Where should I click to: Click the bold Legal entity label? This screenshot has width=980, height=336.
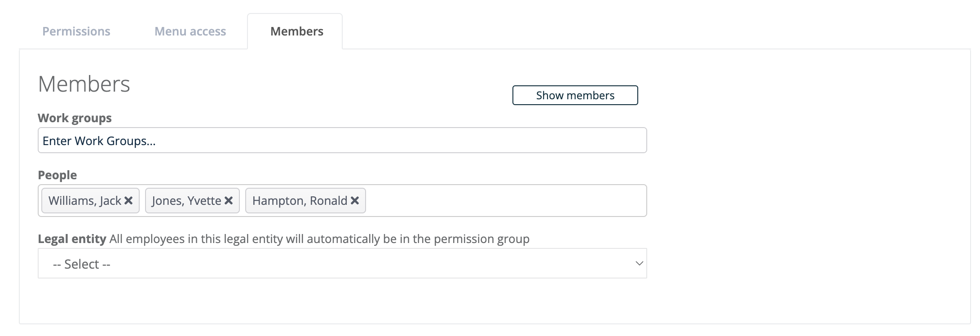(x=72, y=239)
